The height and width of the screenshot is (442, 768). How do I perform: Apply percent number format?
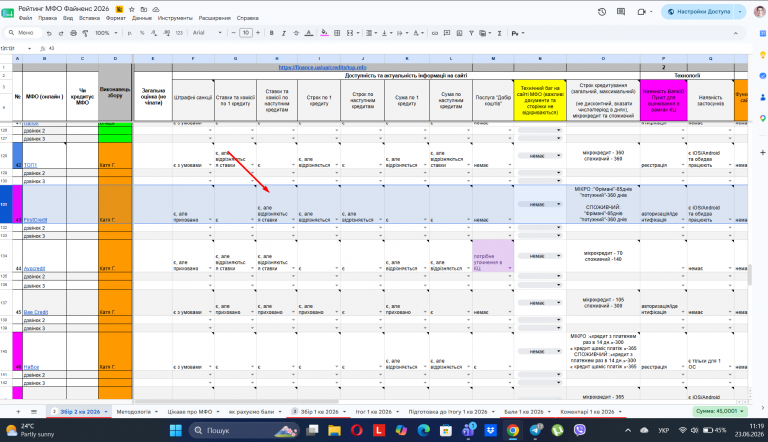(142, 33)
